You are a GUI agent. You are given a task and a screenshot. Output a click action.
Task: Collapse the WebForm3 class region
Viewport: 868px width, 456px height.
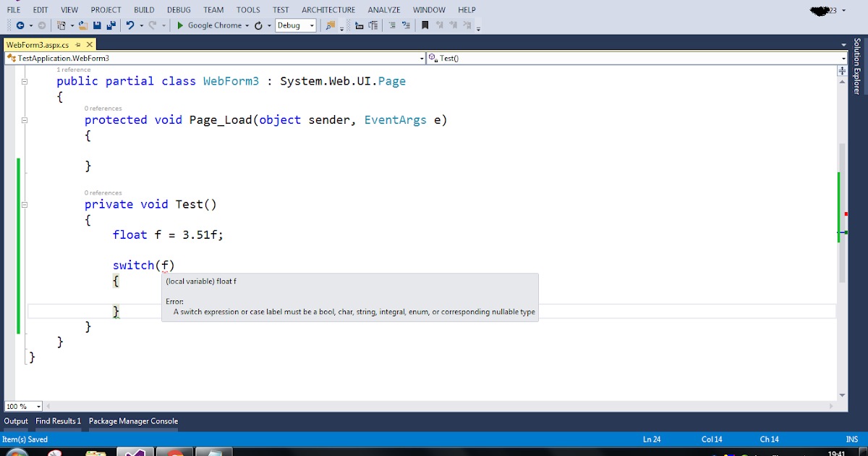click(x=24, y=81)
